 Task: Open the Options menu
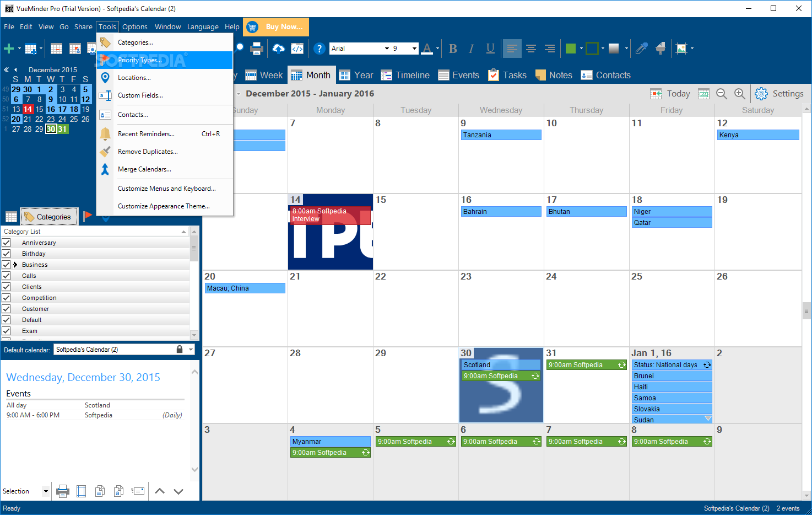point(135,26)
